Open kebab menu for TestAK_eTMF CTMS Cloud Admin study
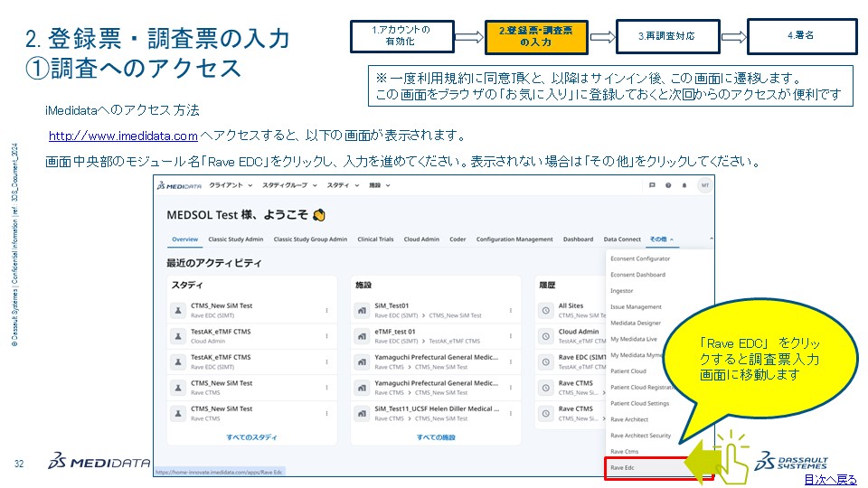The width and height of the screenshot is (868, 488). point(326,336)
